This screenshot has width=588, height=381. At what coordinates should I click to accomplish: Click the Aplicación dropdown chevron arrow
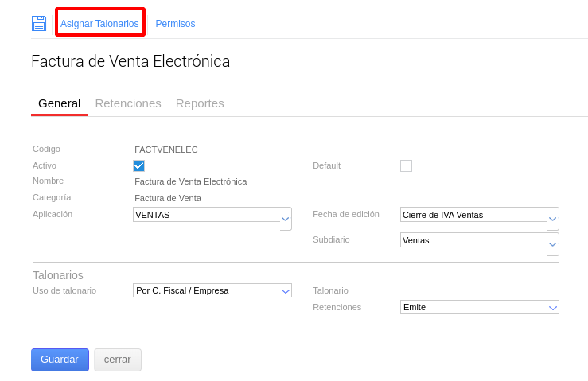[x=286, y=219]
